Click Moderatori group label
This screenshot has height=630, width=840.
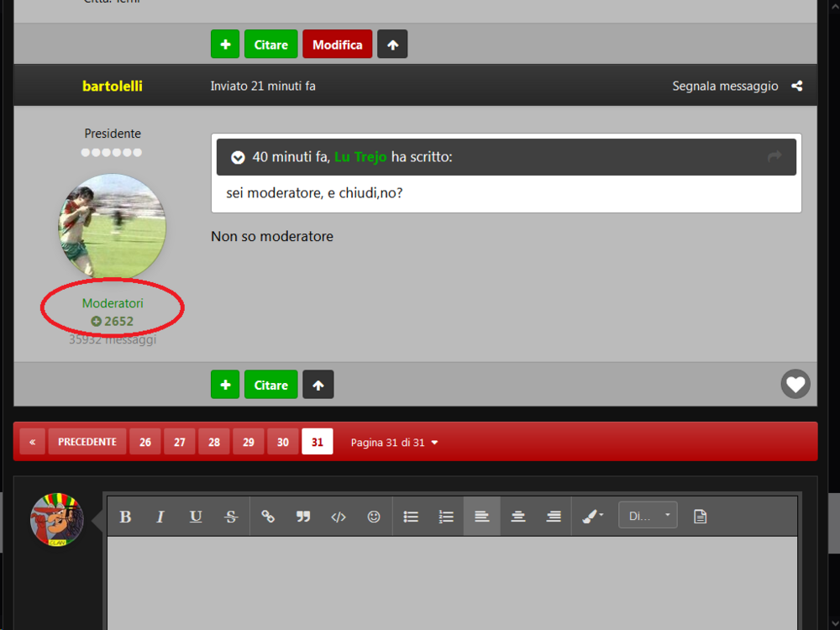pos(113,303)
